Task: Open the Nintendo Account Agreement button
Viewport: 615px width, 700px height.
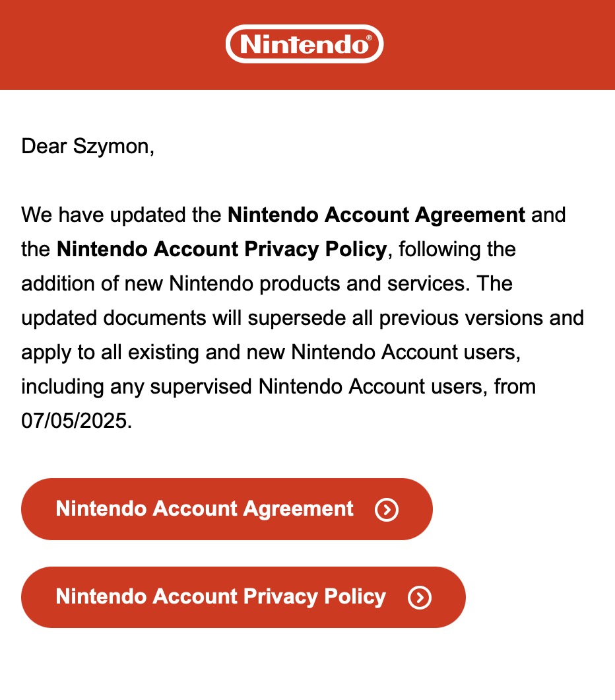Action: (x=226, y=509)
